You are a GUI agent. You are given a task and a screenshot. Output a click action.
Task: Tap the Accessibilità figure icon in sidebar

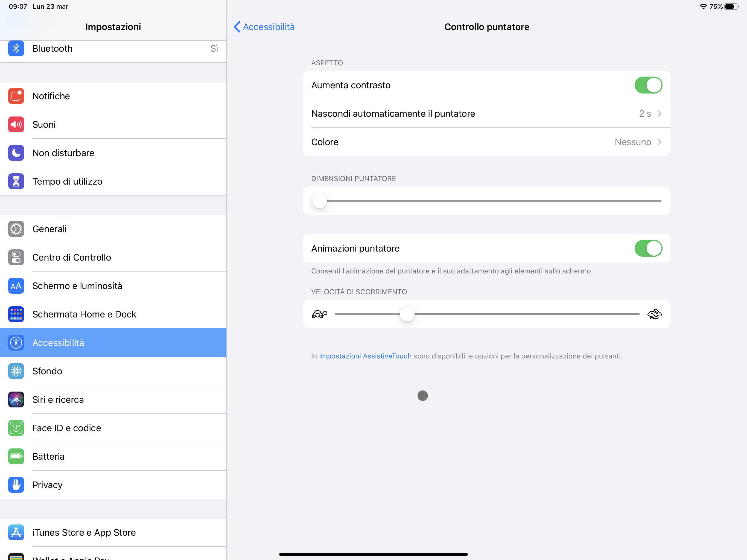[16, 343]
